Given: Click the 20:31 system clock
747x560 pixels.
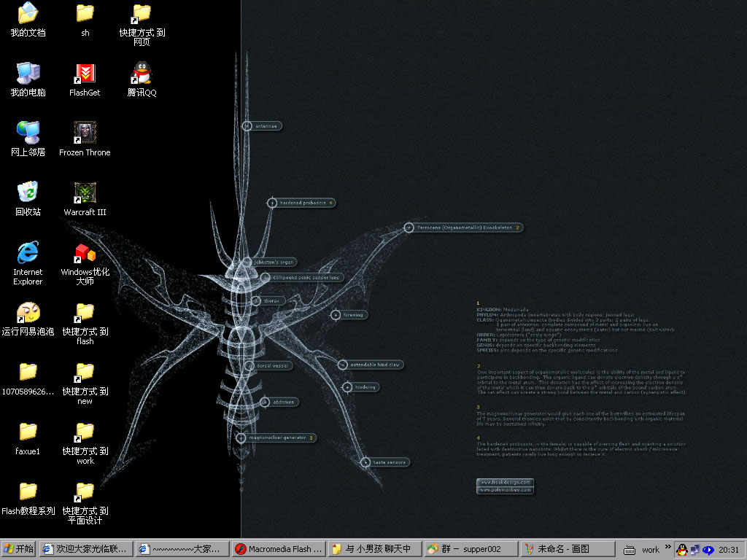Looking at the screenshot, I should [x=729, y=550].
